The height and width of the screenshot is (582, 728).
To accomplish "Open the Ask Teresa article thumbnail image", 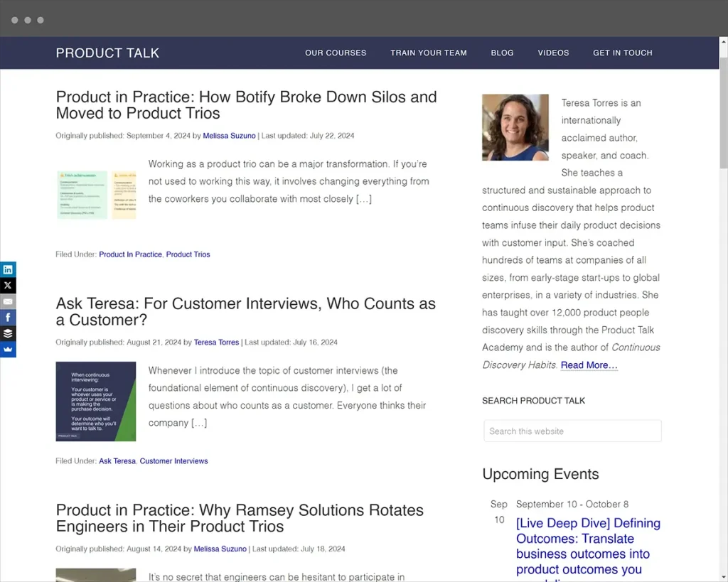I will click(96, 402).
